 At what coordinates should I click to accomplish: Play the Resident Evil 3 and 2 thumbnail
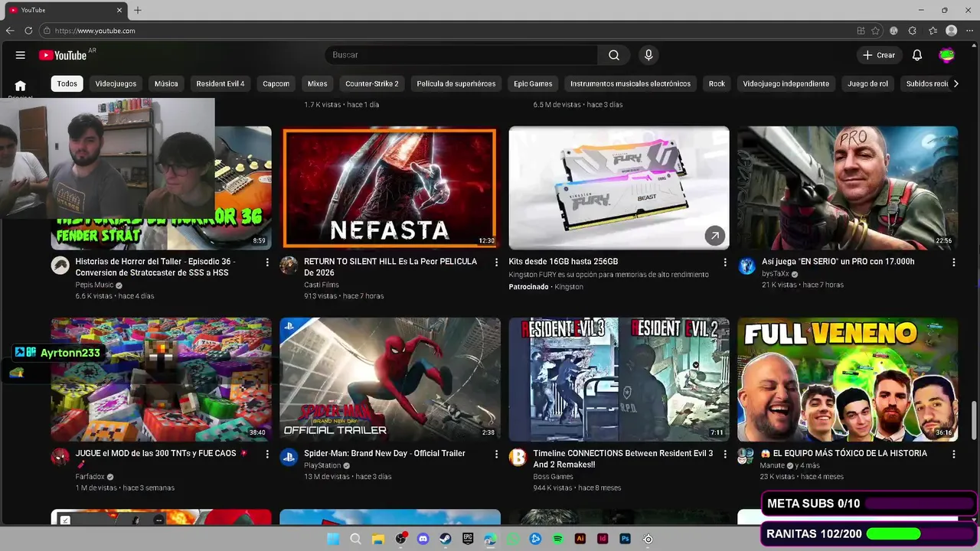[x=619, y=380]
